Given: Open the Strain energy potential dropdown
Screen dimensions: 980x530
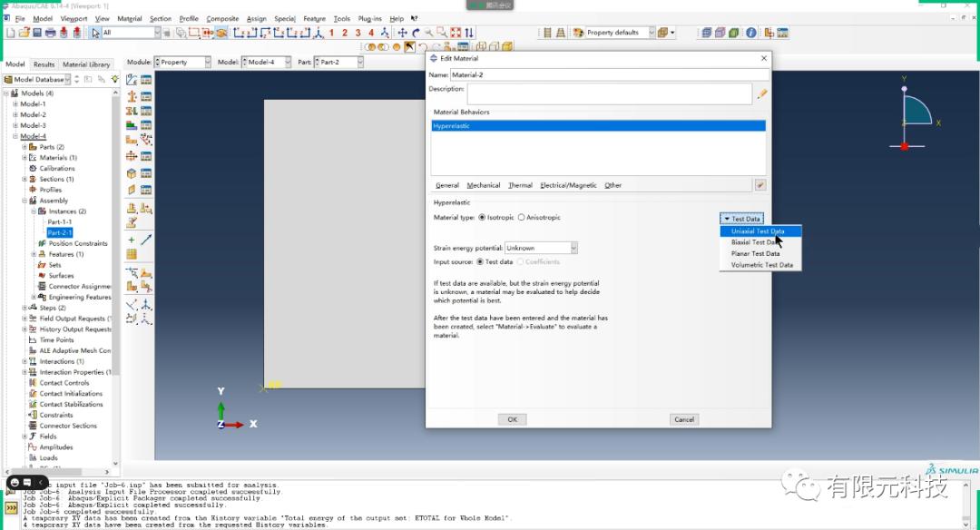Looking at the screenshot, I should 573,247.
